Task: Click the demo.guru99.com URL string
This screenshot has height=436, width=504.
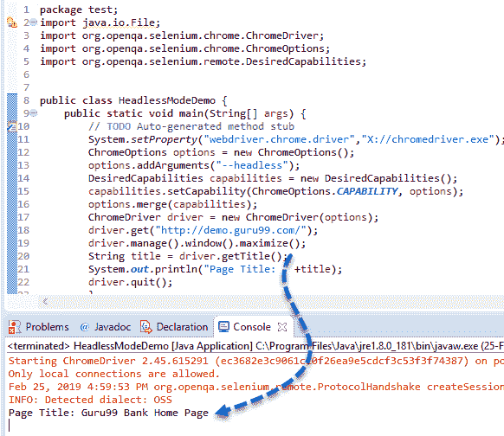Action: tap(234, 230)
